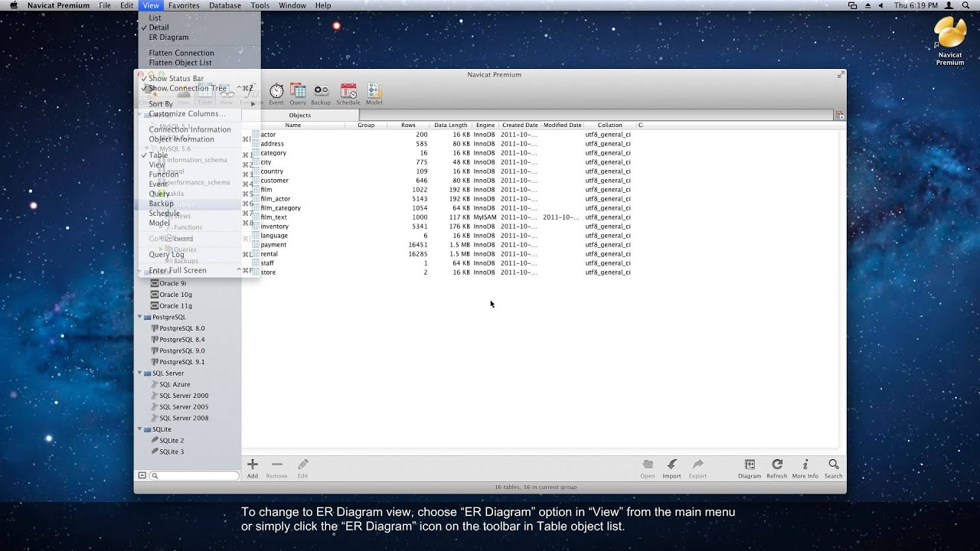Open the Event toolbar icon
The image size is (980, 551).
pyautogui.click(x=276, y=91)
